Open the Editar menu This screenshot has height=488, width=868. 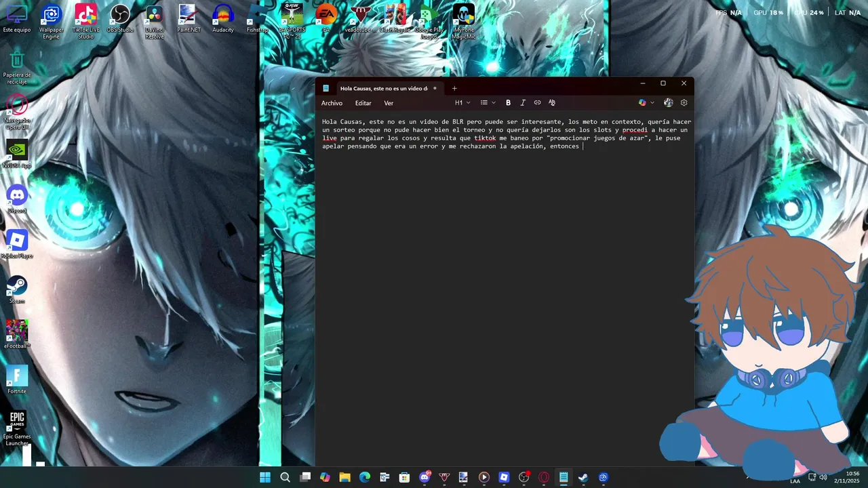(x=363, y=103)
